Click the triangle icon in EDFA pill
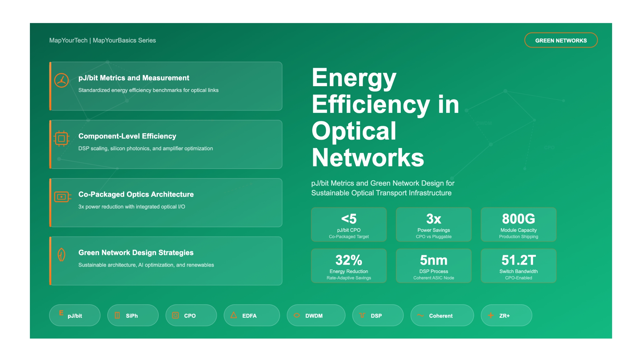 coord(234,315)
